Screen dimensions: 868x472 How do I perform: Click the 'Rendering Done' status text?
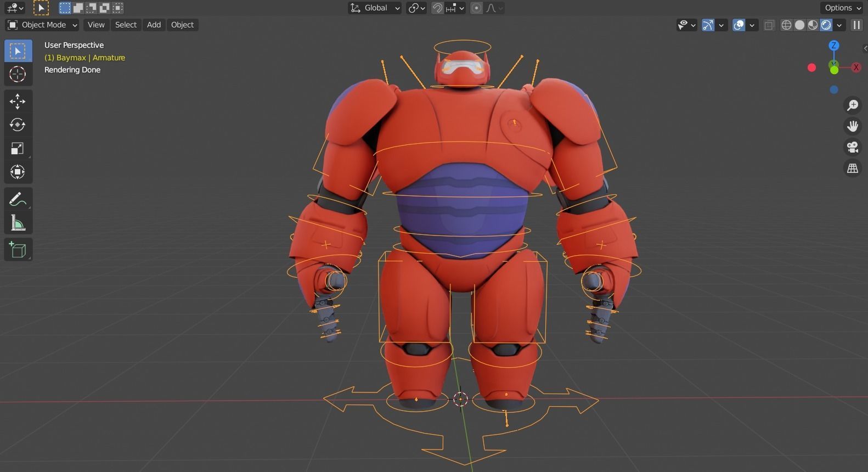pyautogui.click(x=72, y=70)
